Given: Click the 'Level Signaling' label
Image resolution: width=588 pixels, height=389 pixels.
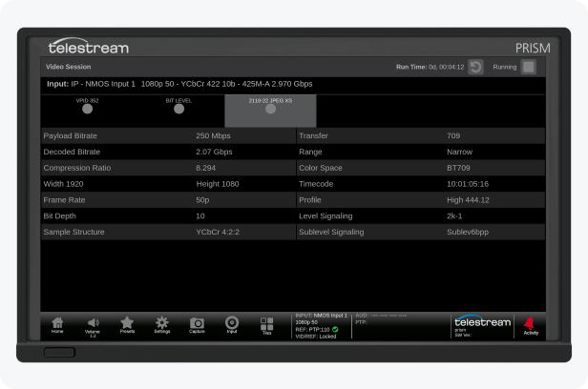Looking at the screenshot, I should 325,216.
